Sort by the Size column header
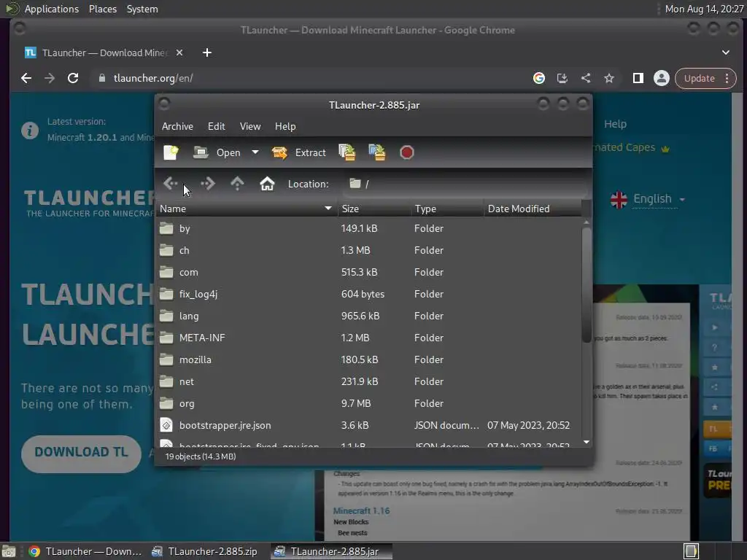 coord(374,209)
